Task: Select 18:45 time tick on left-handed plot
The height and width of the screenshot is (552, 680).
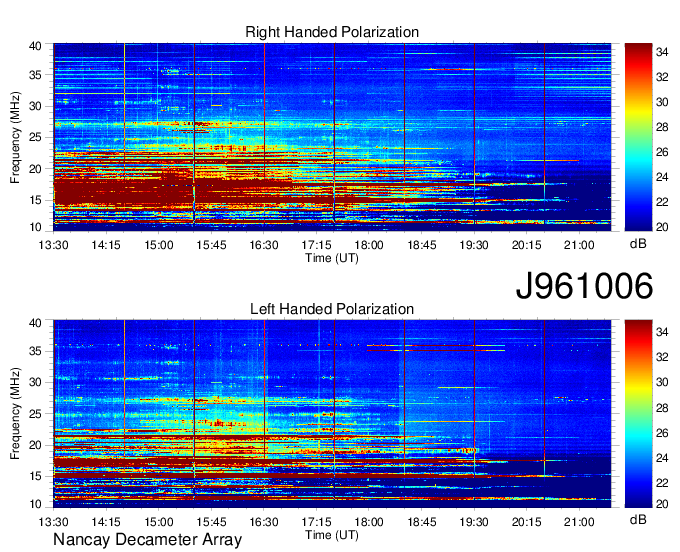Action: tap(422, 522)
